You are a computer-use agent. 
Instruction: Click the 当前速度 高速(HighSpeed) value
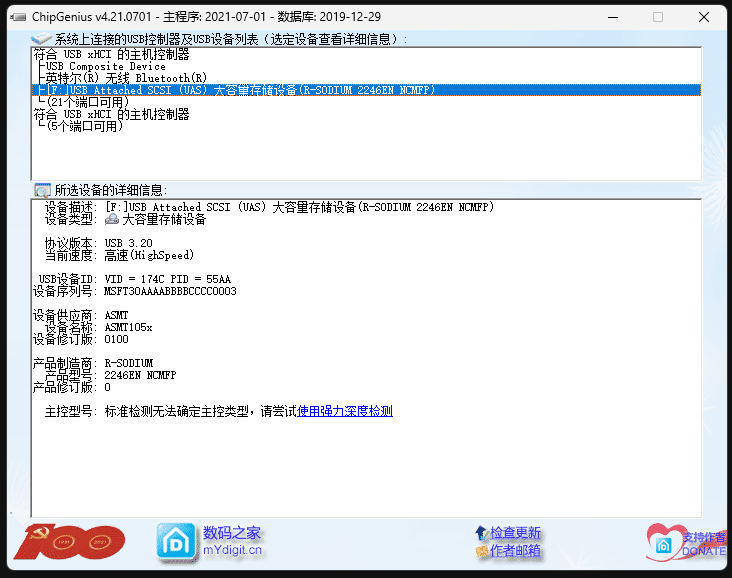point(149,255)
